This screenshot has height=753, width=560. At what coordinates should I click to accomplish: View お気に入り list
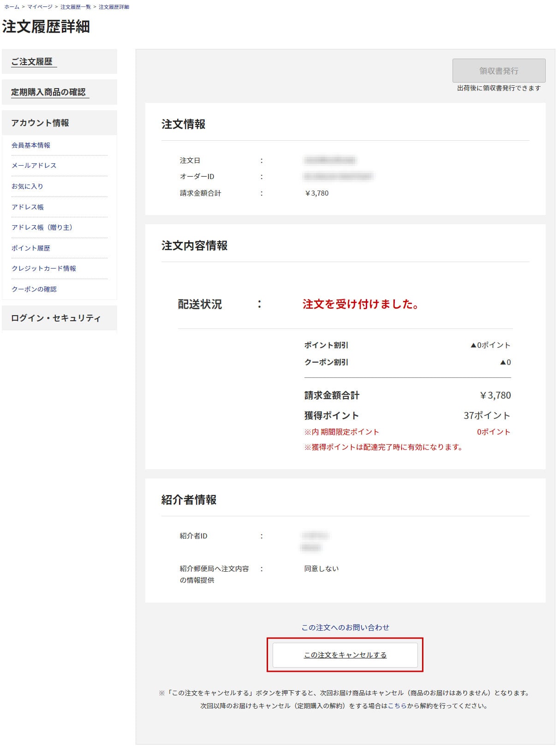tap(27, 186)
